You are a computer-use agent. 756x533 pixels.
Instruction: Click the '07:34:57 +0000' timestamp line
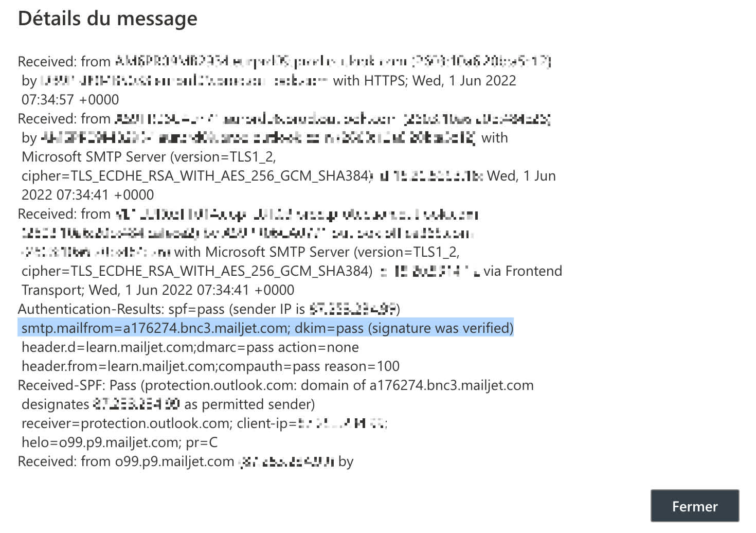point(70,100)
